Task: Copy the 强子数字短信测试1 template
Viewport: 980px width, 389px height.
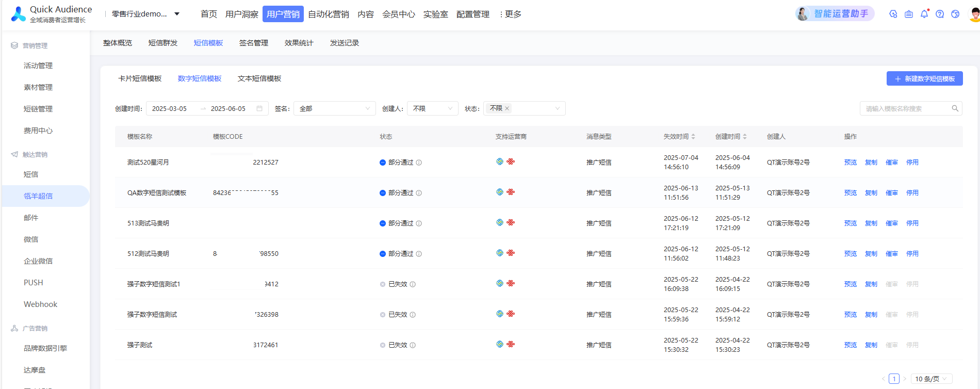Action: [871, 284]
